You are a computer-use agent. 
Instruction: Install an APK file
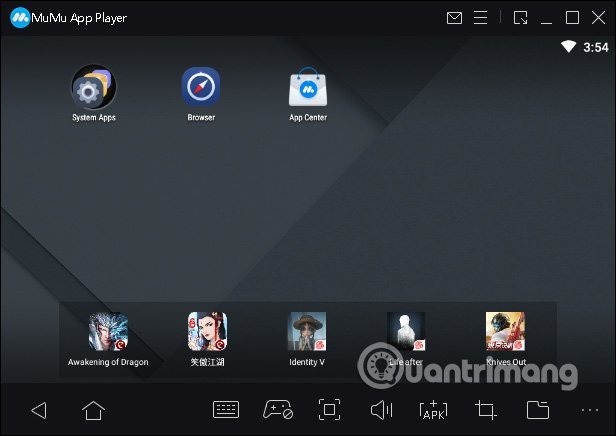[433, 410]
